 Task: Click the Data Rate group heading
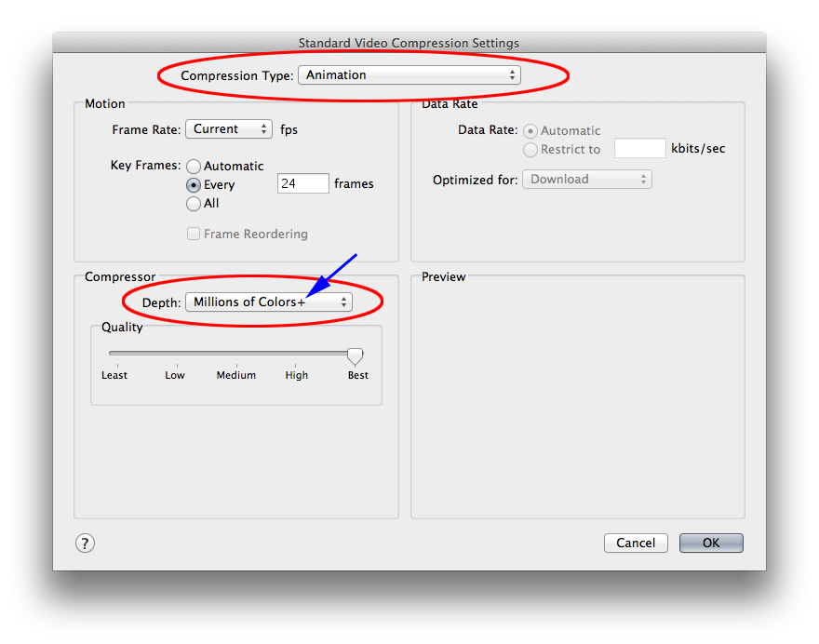coord(450,104)
